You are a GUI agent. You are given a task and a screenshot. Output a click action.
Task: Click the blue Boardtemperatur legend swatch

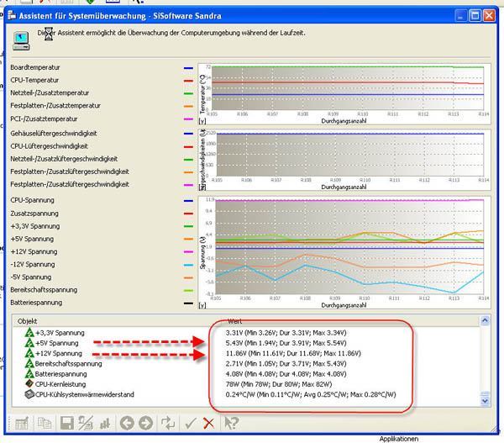188,68
